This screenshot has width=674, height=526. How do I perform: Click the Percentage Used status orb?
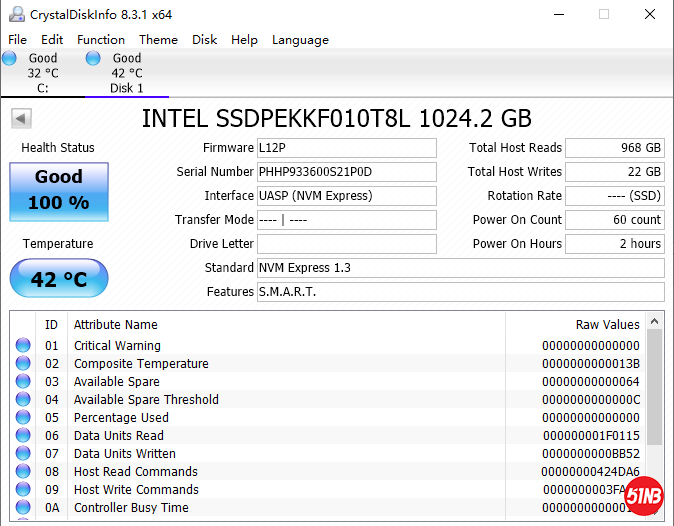pos(23,418)
